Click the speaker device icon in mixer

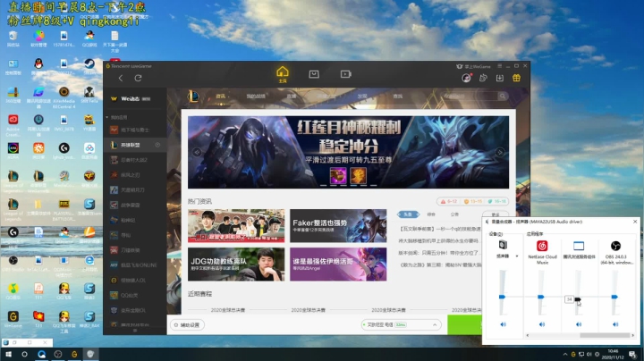pos(503,246)
